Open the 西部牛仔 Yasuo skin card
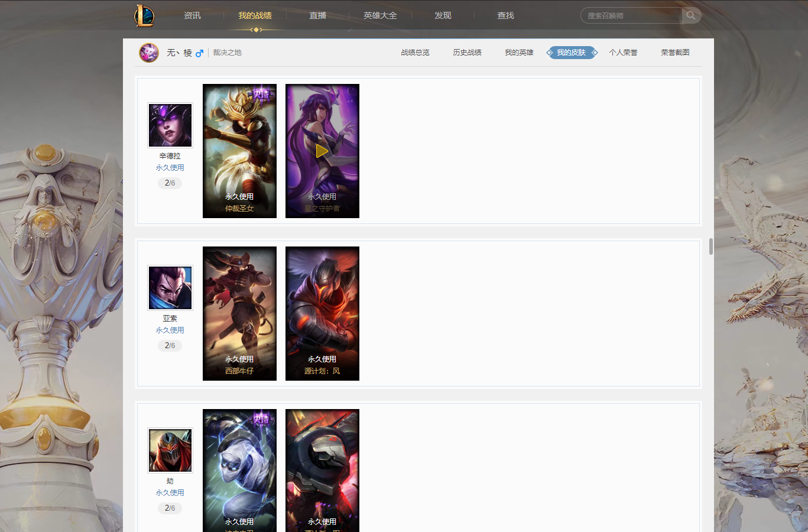The image size is (808, 532). click(239, 313)
